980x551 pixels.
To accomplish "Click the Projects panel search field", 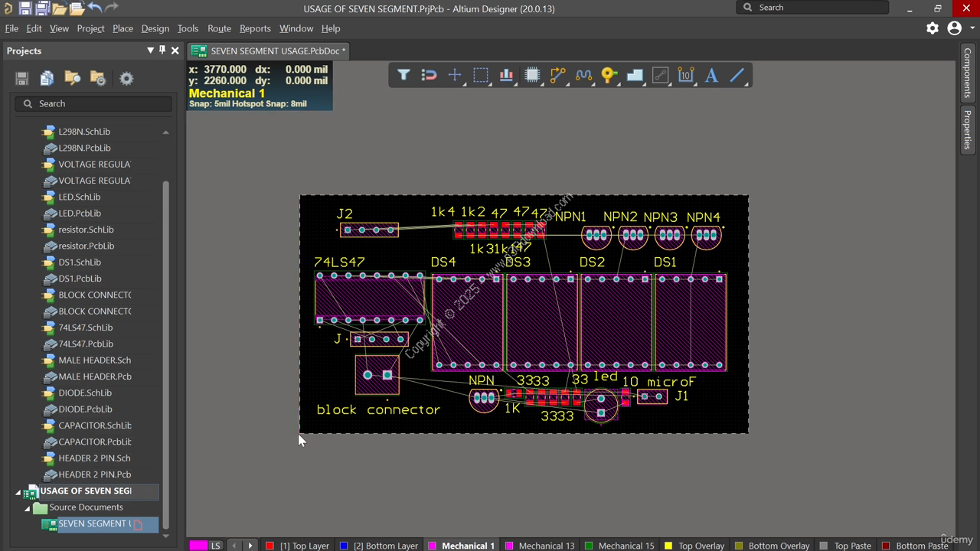I will tap(93, 103).
